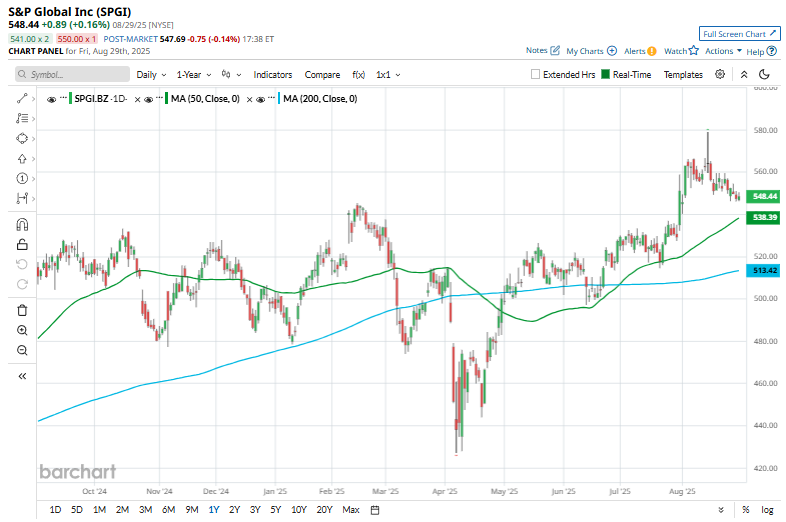Redo last chart action
The width and height of the screenshot is (786, 522).
click(22, 284)
